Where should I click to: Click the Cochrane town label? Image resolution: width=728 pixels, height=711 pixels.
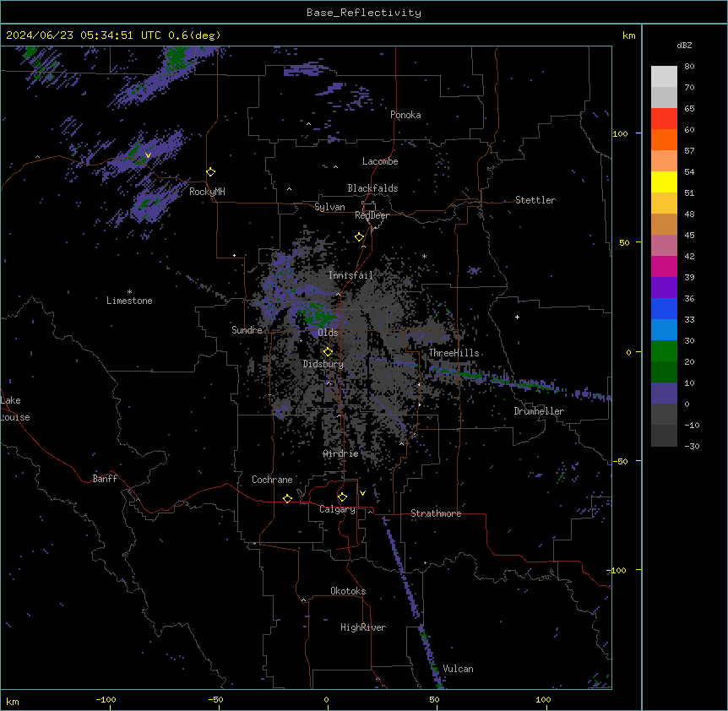[272, 480]
